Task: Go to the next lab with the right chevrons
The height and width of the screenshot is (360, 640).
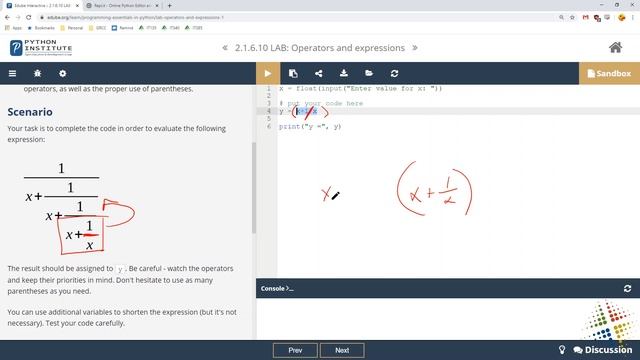Action: click(x=415, y=48)
